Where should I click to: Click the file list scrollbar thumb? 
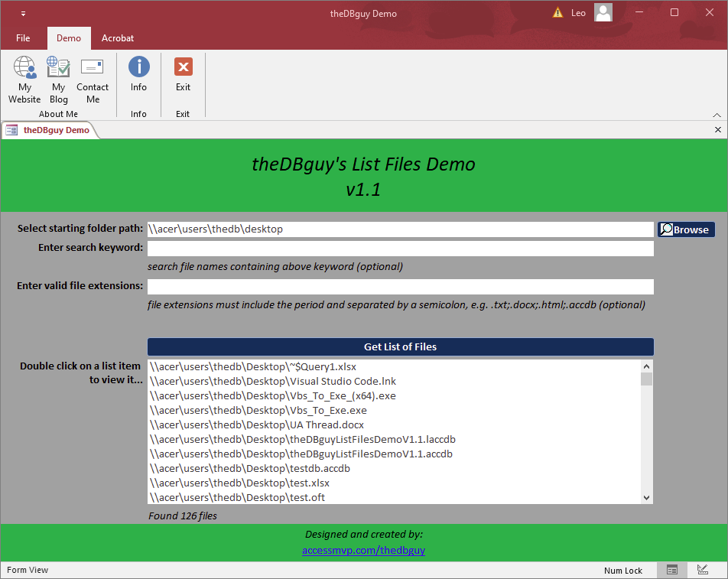coord(646,379)
